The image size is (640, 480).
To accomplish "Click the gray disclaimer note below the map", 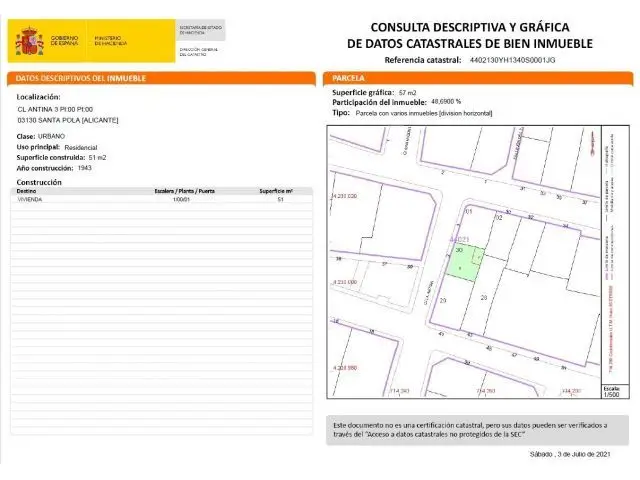I will tap(477, 430).
